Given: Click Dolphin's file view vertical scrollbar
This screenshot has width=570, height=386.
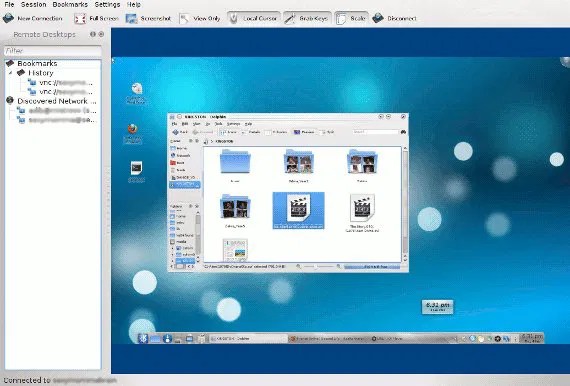Looking at the screenshot, I should click(405, 204).
